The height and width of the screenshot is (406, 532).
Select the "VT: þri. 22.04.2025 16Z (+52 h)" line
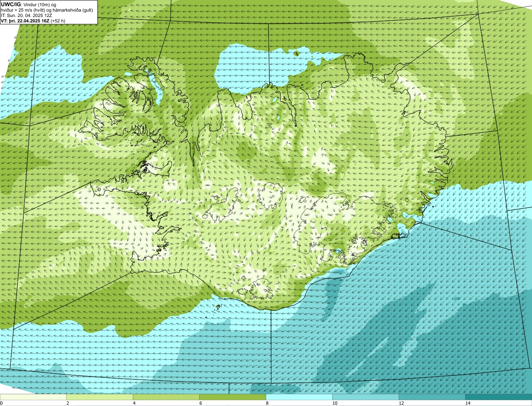tap(33, 20)
